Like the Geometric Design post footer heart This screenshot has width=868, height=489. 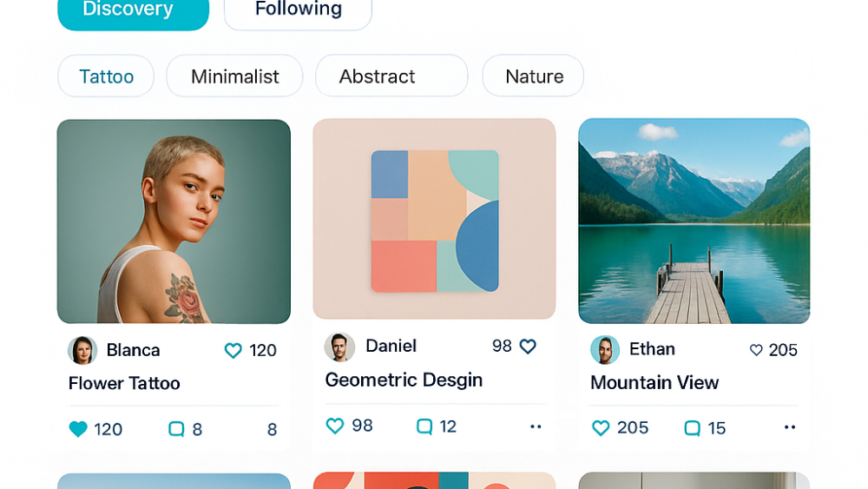(x=335, y=426)
